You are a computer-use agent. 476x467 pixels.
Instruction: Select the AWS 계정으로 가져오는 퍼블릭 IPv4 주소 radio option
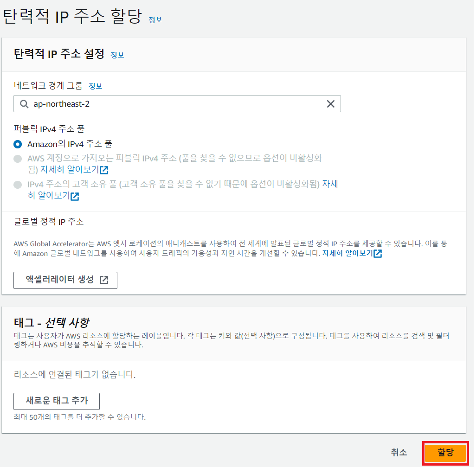[x=18, y=159]
